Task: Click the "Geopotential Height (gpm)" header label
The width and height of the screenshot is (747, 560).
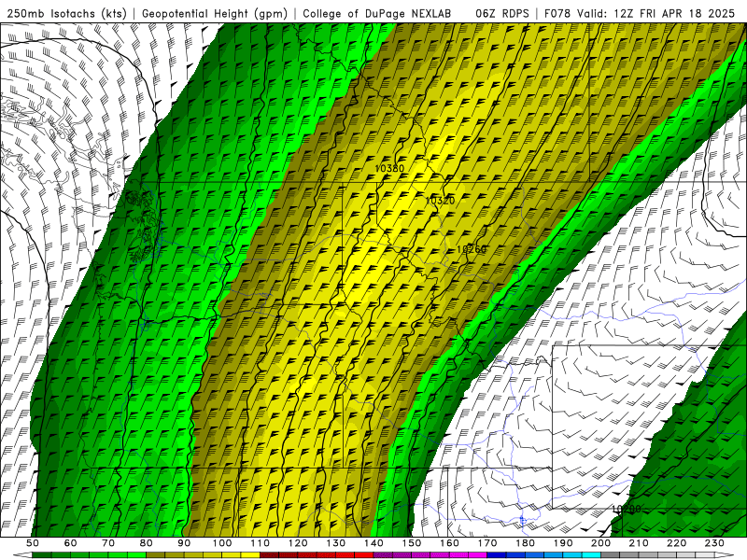Action: [215, 14]
